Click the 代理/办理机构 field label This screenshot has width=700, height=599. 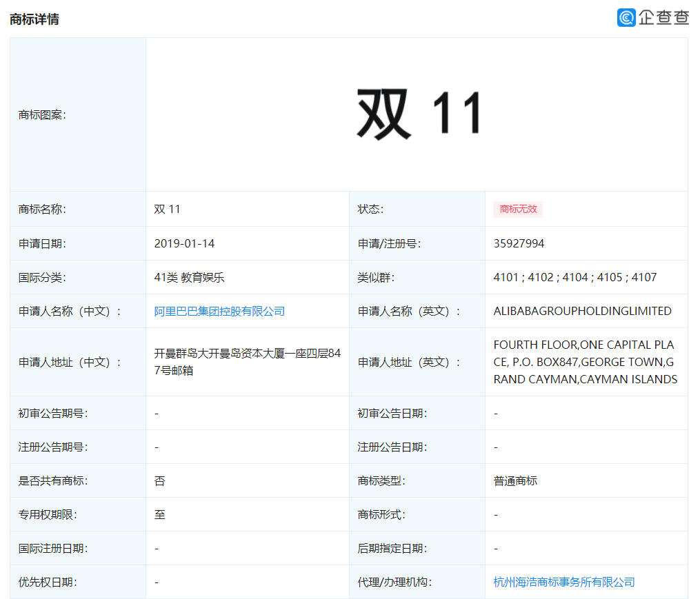(394, 582)
